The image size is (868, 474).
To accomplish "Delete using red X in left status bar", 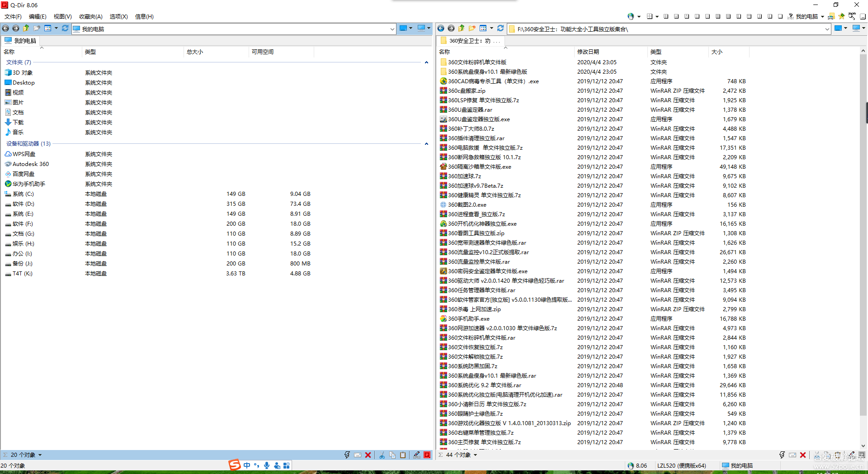I will click(368, 455).
